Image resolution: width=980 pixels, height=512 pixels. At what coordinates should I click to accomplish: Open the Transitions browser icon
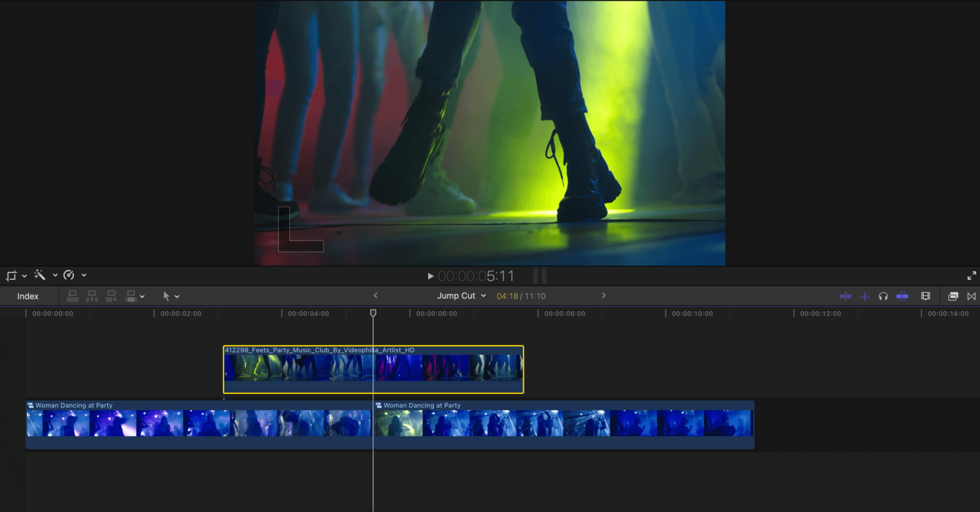click(971, 296)
